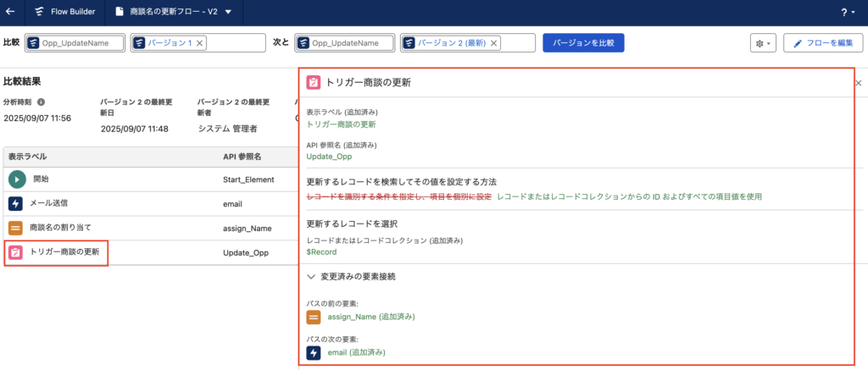868x370 pixels.
Task: Open the flow name dropdown arrow
Action: pos(227,12)
